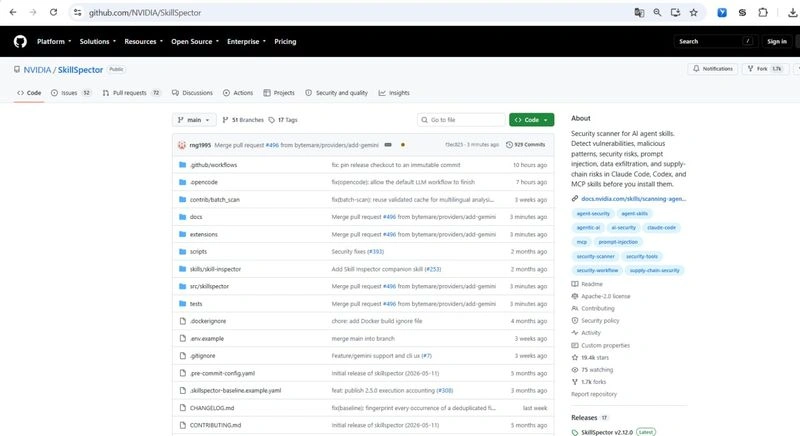Viewport: 800px width, 436px height.
Task: Open the .pre-commit-config.yaml file
Action: coord(222,373)
